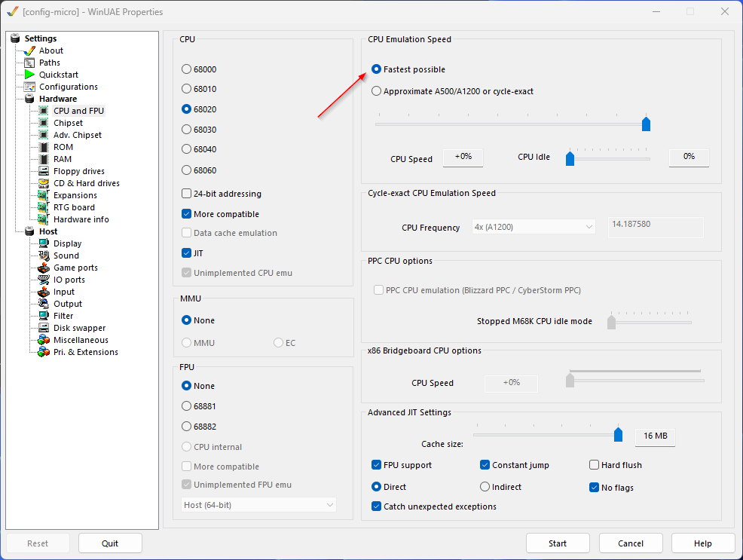Click the Chipset chip icon
Viewport: 743px width, 560px height.
[44, 123]
